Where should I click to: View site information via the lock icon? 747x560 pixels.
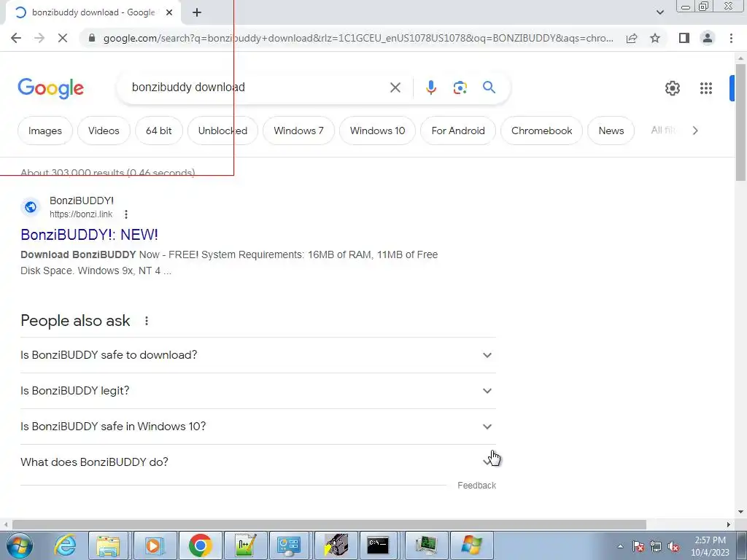click(x=92, y=38)
